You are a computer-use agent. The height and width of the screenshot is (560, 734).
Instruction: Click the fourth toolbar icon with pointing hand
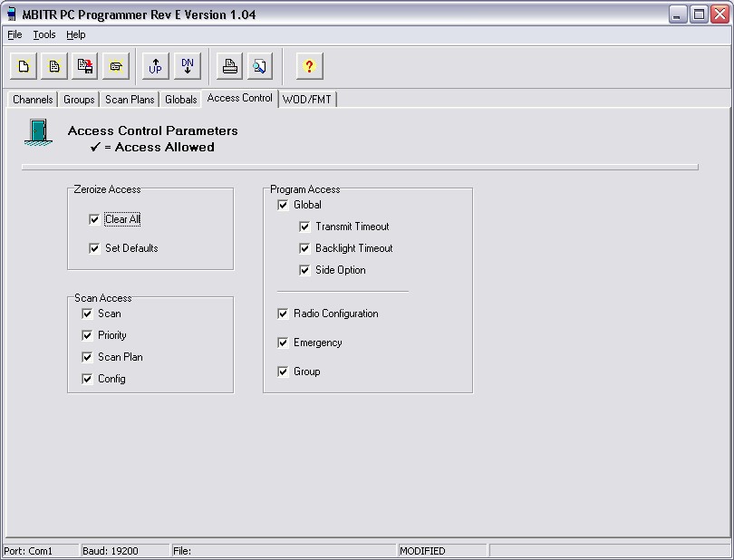[x=115, y=66]
